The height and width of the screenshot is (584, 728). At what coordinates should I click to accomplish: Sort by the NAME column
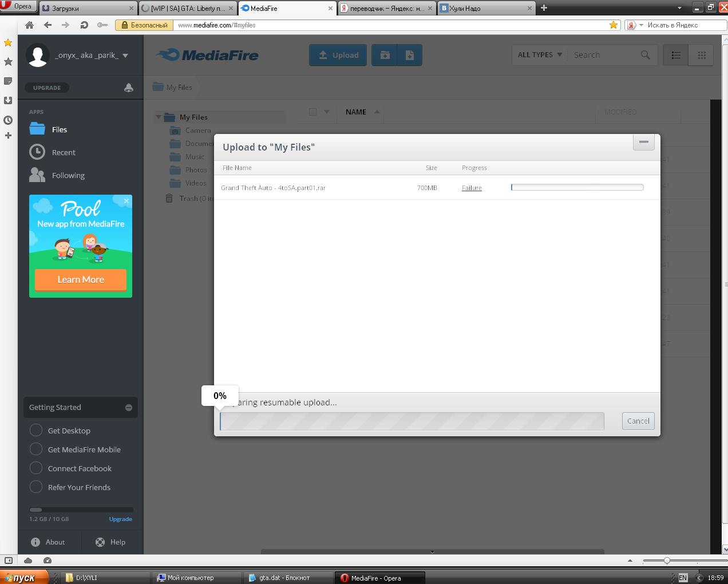coord(356,112)
